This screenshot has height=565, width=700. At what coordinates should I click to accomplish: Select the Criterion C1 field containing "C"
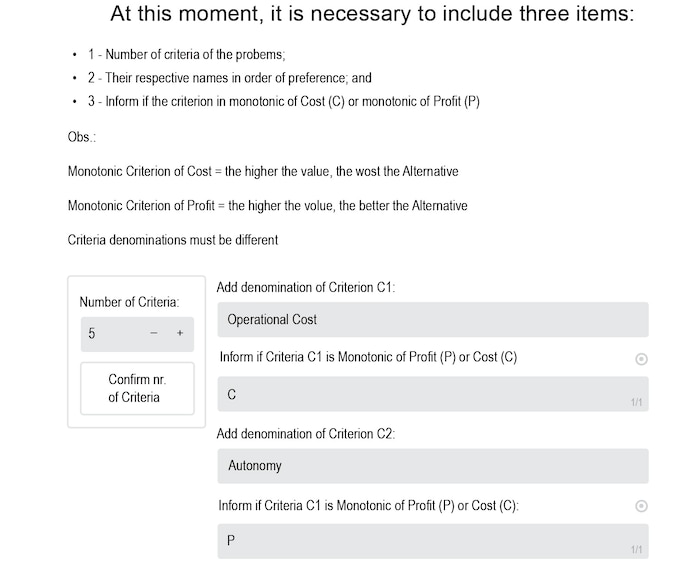[x=432, y=394]
